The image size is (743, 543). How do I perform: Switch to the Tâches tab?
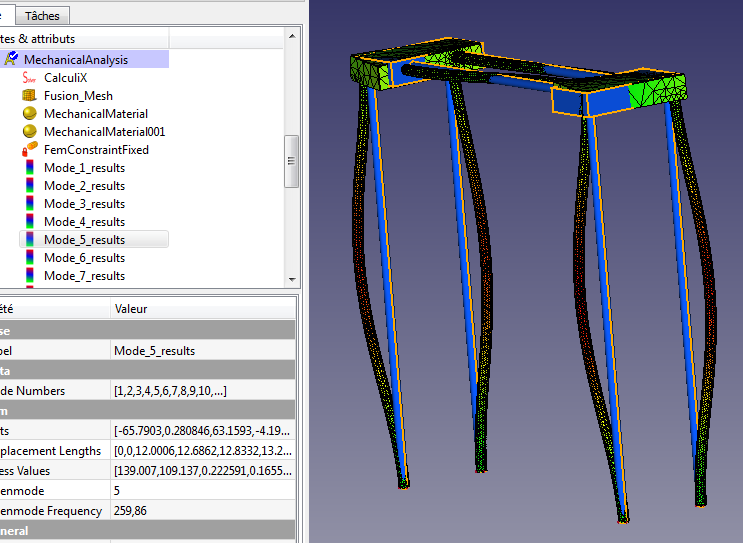[42, 16]
